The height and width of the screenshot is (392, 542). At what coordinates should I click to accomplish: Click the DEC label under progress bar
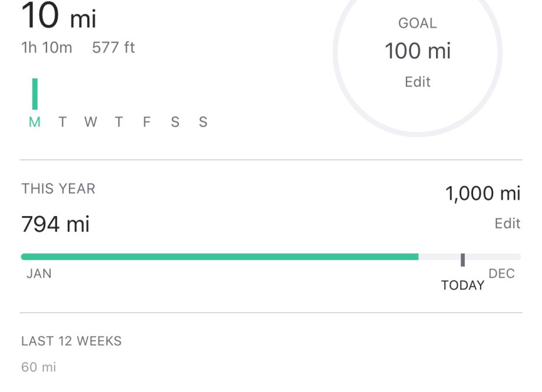501,274
